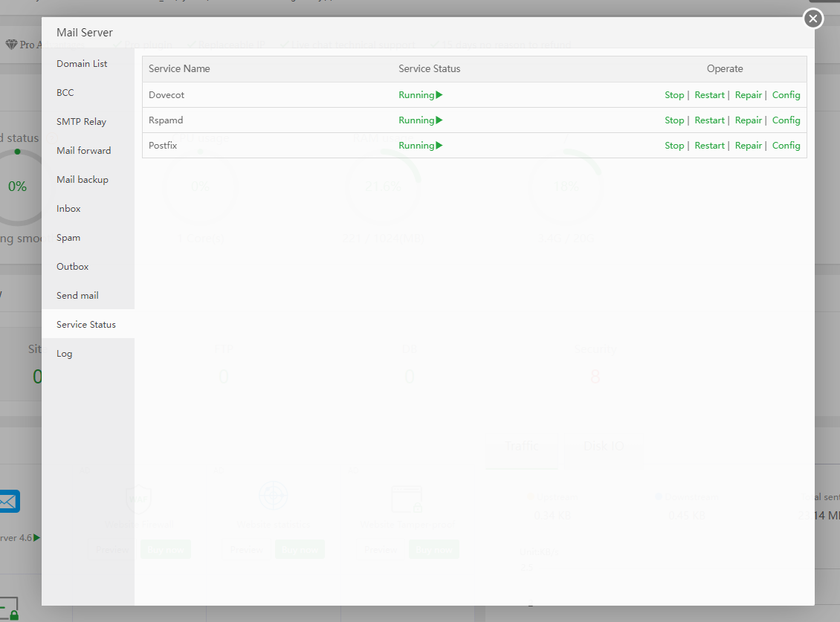Screen dimensions: 840x622
Task: Repair the Dovecot service
Action: 749,95
